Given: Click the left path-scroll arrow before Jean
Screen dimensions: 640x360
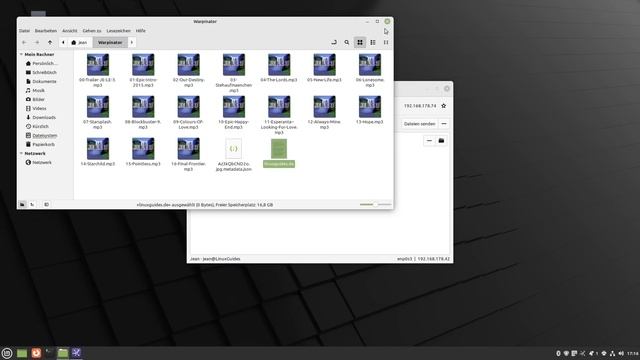Looking at the screenshot, I should [x=63, y=42].
